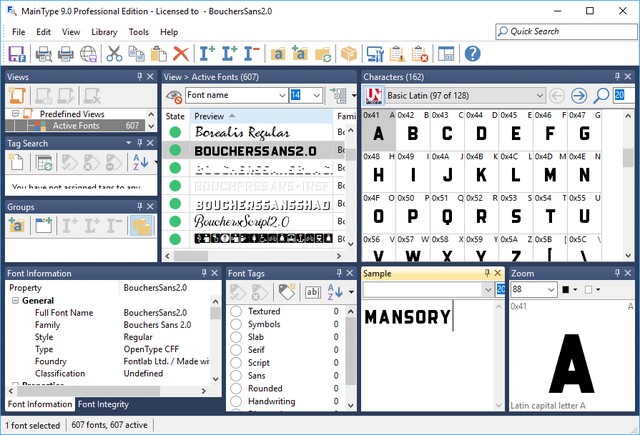Viewport: 640px width, 435px height.
Task: Open the black zoom foreground color swatch
Action: click(569, 289)
